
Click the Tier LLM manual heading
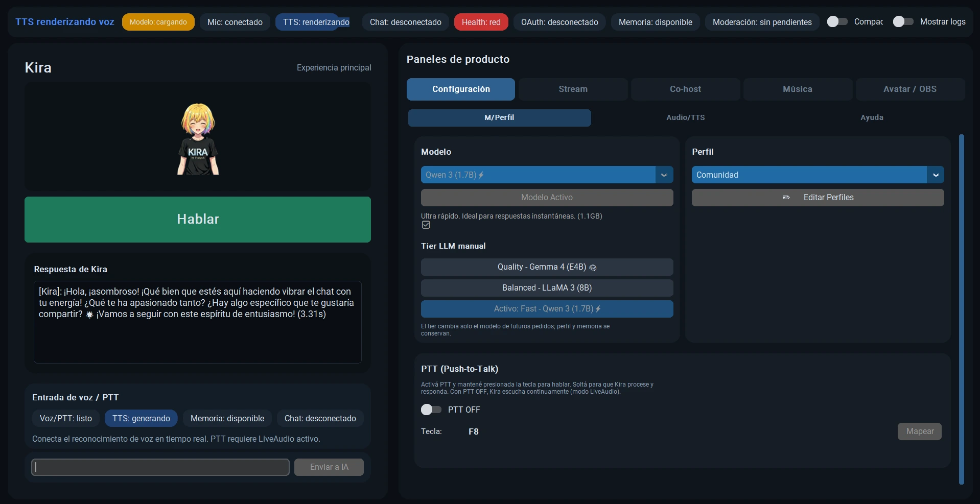click(453, 246)
